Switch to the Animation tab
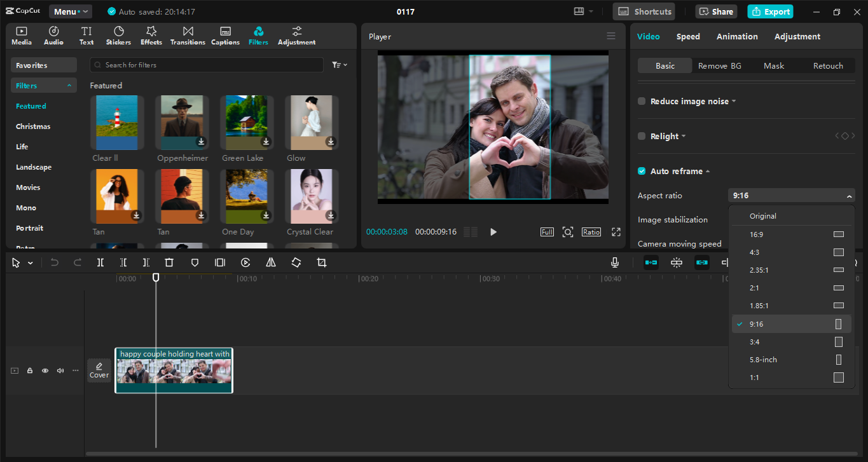The width and height of the screenshot is (868, 462). (x=737, y=37)
